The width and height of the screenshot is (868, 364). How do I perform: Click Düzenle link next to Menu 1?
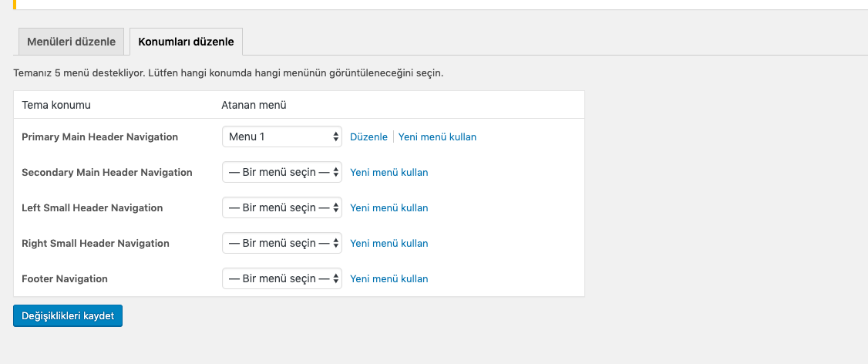pyautogui.click(x=368, y=136)
